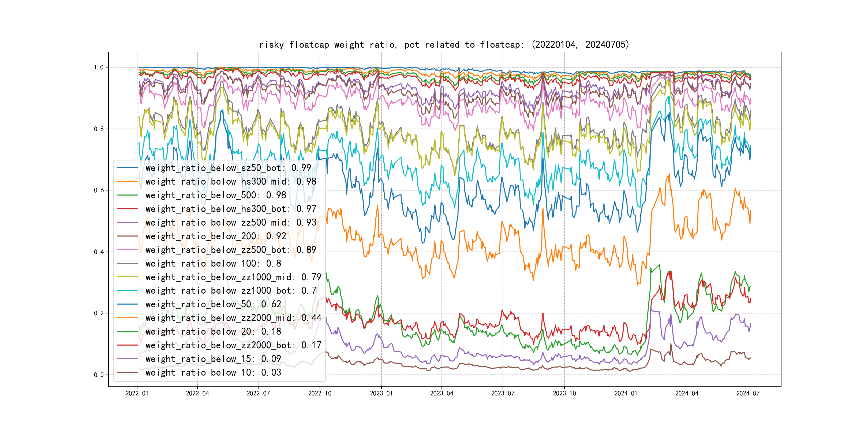The image size is (868, 434).
Task: Click the brown weight_ratio_below_10 legend swatch
Action: tap(128, 373)
